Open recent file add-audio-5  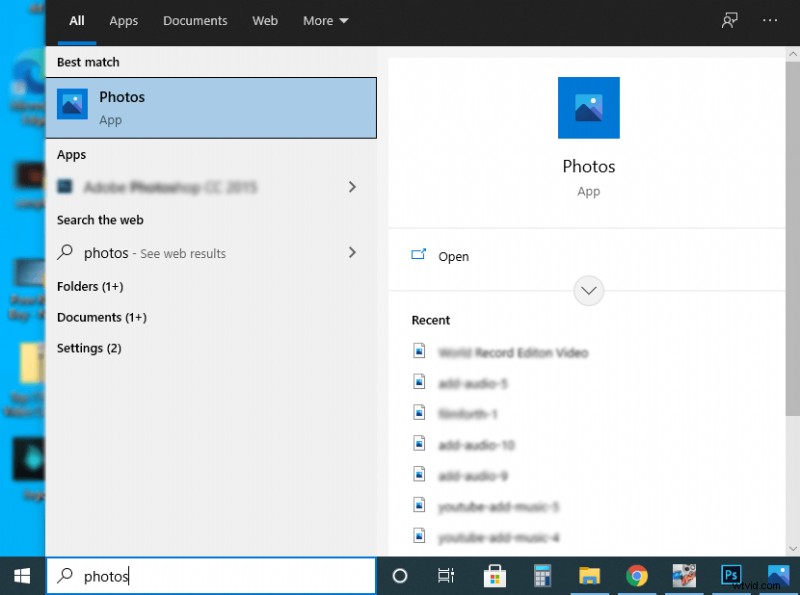click(x=471, y=382)
